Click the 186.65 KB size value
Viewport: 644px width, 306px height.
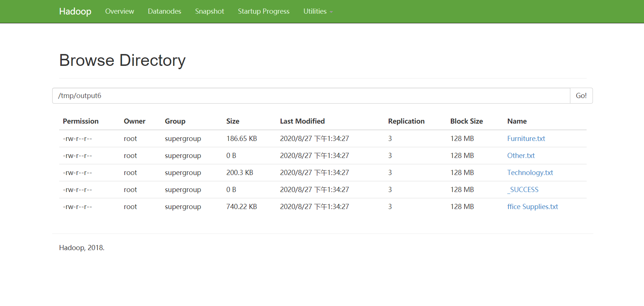242,139
